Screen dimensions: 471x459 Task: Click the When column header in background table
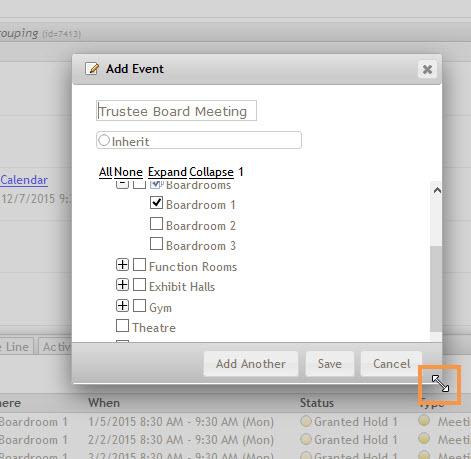(x=104, y=403)
